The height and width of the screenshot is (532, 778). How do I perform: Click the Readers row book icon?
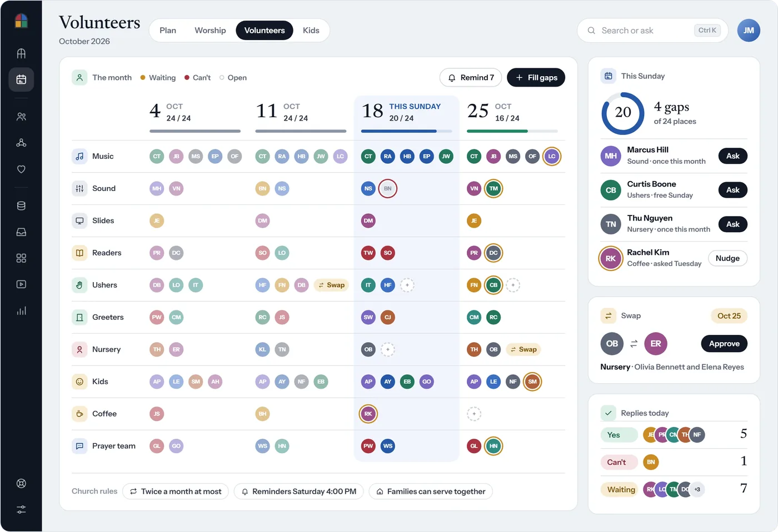coord(79,253)
